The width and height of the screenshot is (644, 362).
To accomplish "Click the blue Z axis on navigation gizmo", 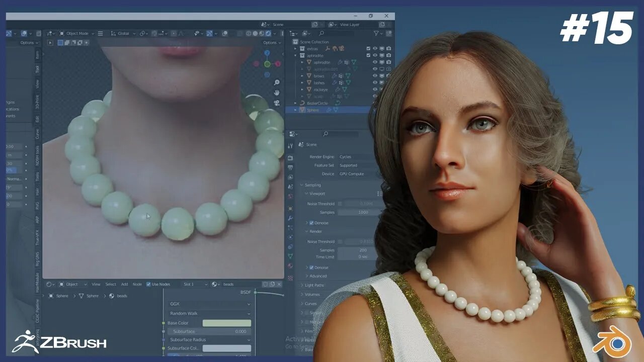I will pyautogui.click(x=267, y=52).
